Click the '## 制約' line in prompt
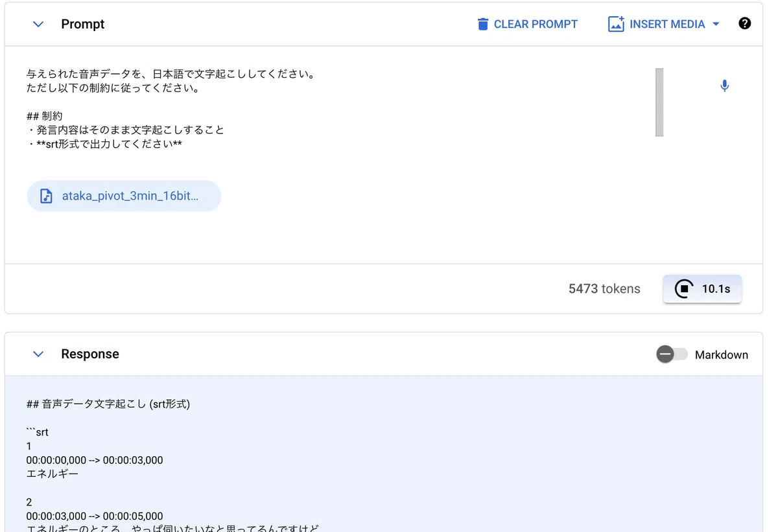Screen dimensions: 778x532 point(44,116)
